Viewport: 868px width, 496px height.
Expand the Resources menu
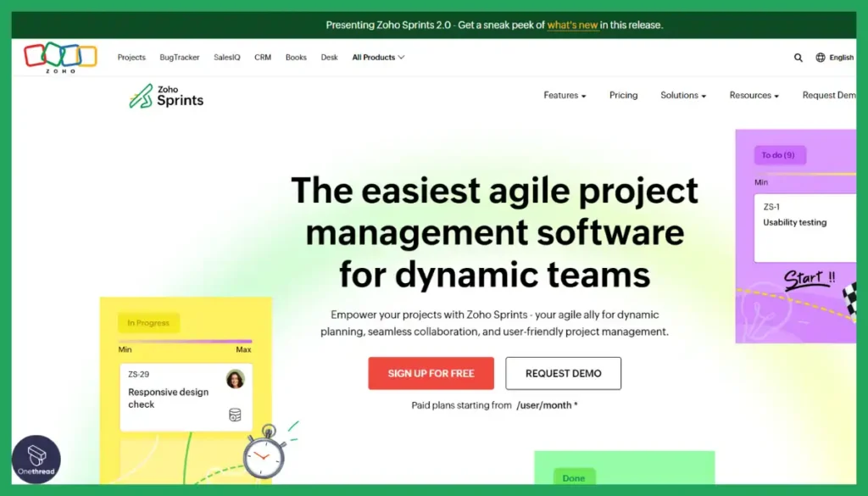[x=754, y=95]
